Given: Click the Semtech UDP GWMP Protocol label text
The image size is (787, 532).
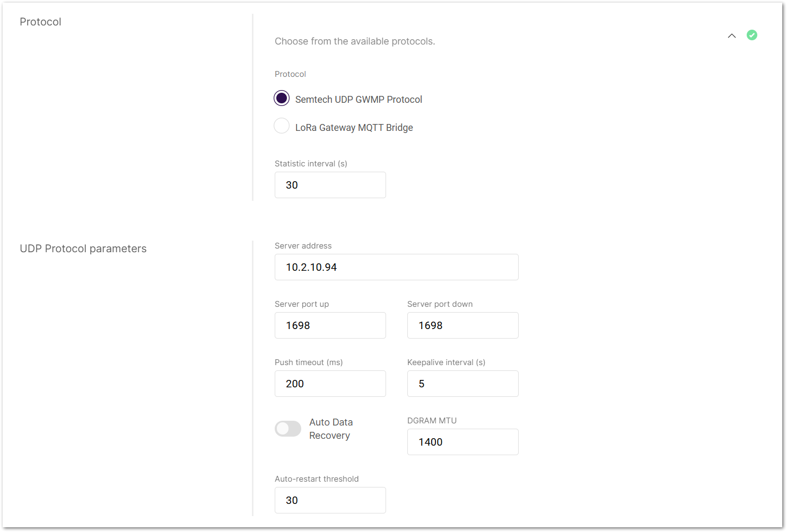Looking at the screenshot, I should (x=358, y=100).
